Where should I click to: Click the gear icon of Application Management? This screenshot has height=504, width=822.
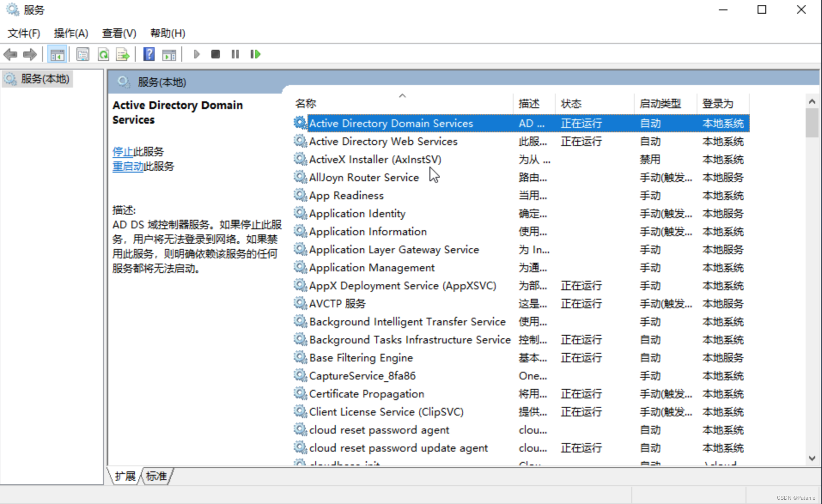[x=300, y=267]
